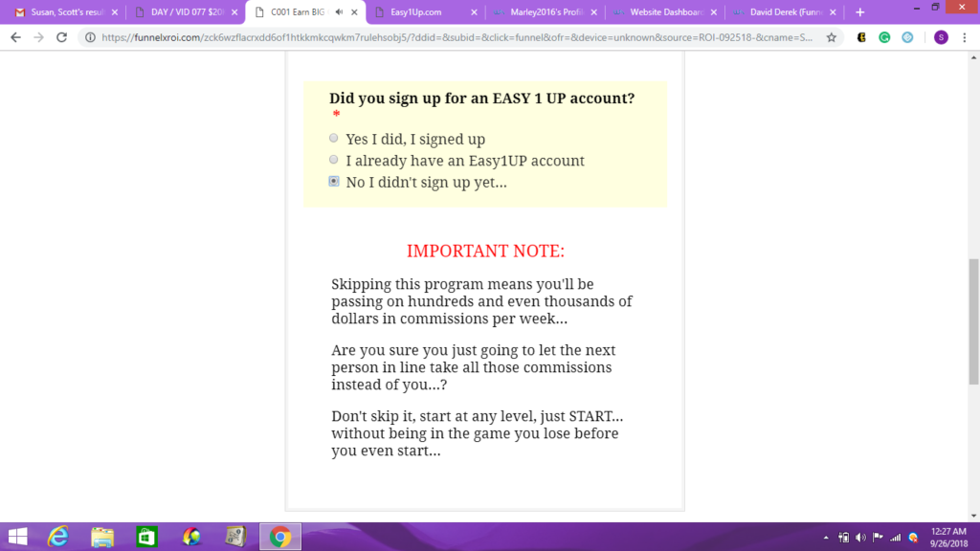Image resolution: width=980 pixels, height=551 pixels.
Task: Open a new browser tab
Action: pyautogui.click(x=860, y=11)
